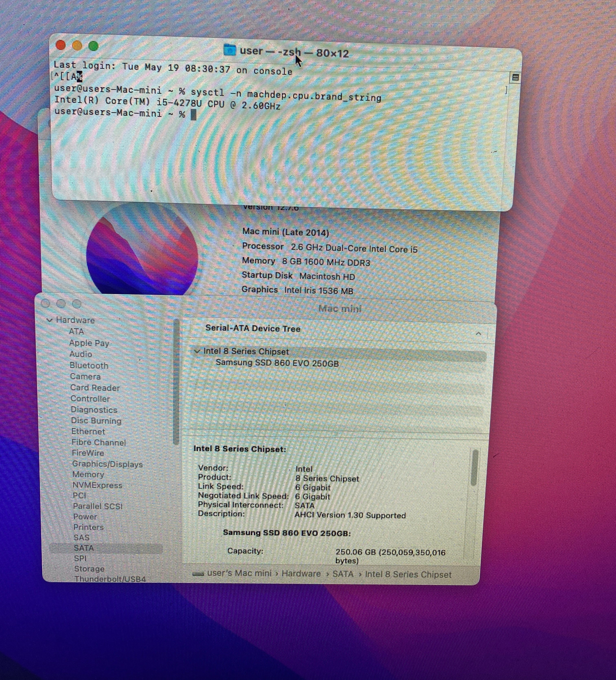Select Graphics/Displays in the sidebar

click(108, 464)
